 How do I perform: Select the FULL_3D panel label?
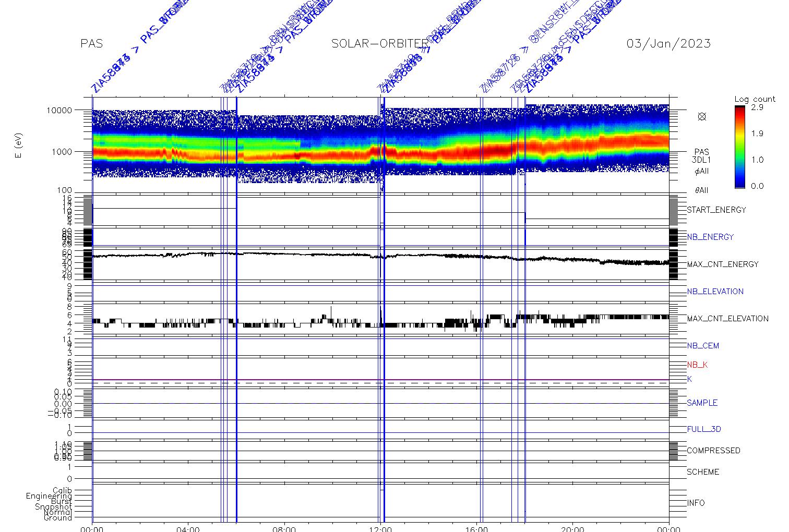(x=704, y=430)
